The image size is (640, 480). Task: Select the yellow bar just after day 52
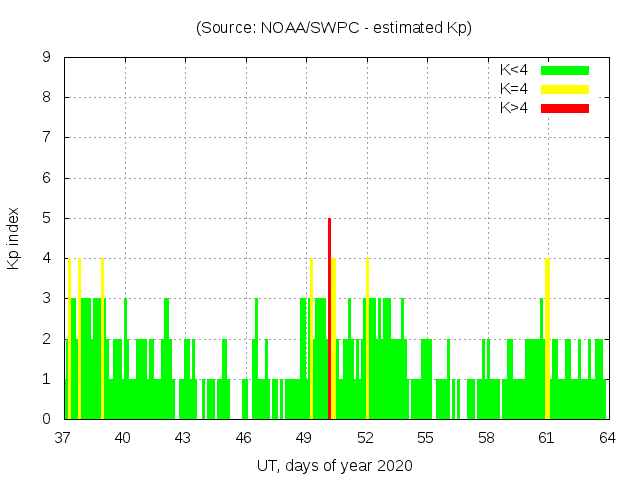click(367, 338)
